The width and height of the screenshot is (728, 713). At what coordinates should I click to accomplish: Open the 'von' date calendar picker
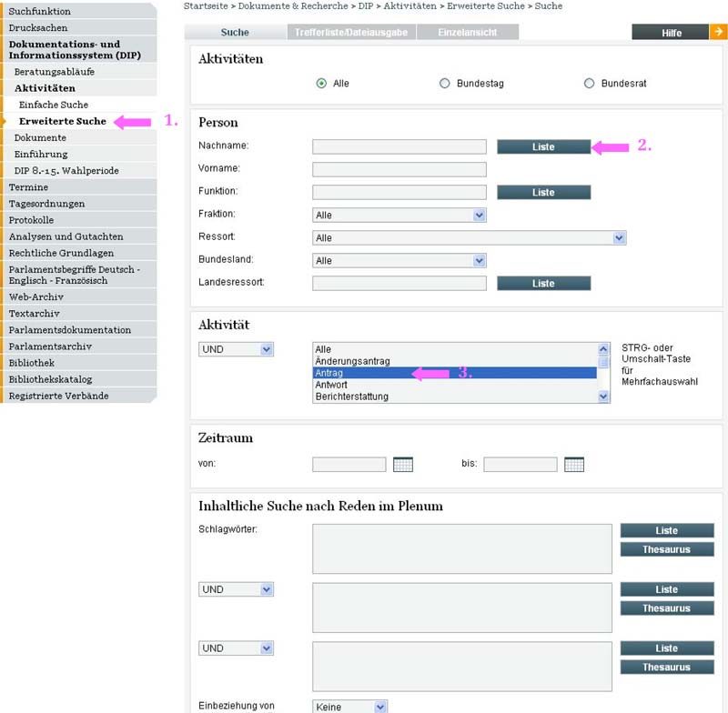pos(402,465)
